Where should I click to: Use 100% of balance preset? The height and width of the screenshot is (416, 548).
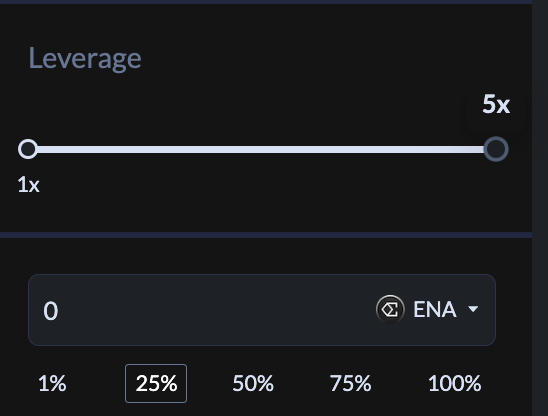454,383
